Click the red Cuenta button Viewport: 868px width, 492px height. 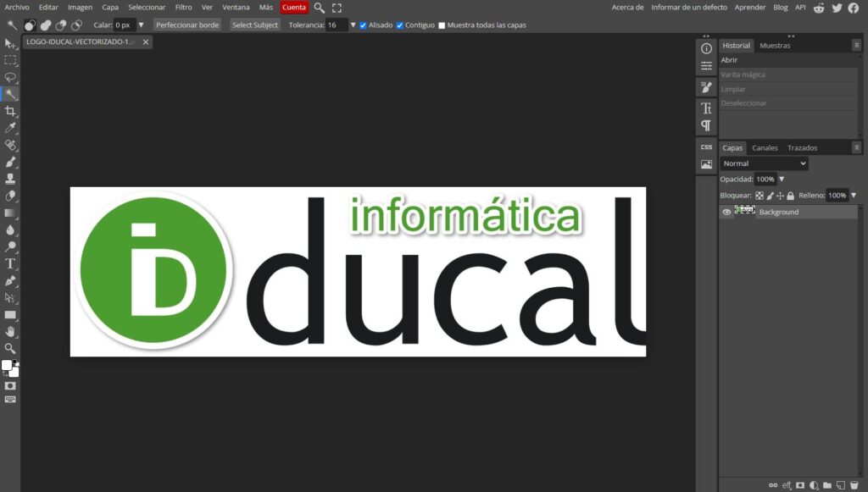294,7
